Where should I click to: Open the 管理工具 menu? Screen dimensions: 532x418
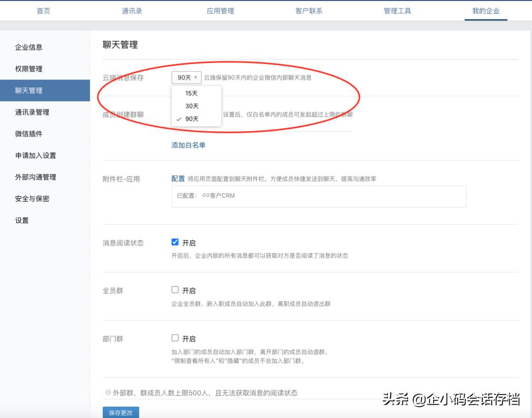pyautogui.click(x=397, y=10)
